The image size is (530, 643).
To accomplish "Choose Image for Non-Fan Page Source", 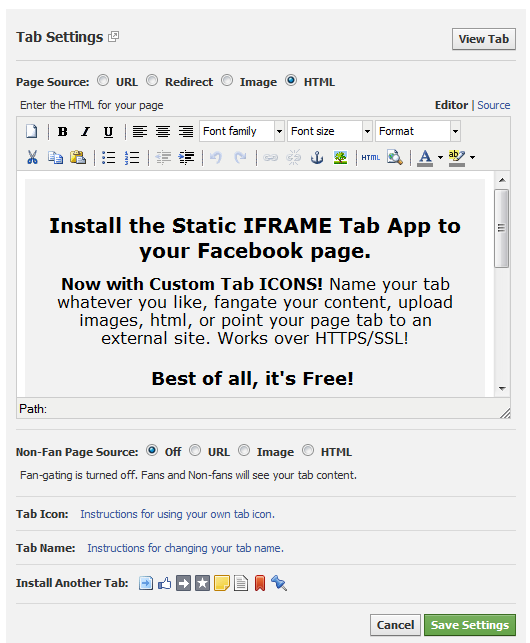I will (244, 451).
